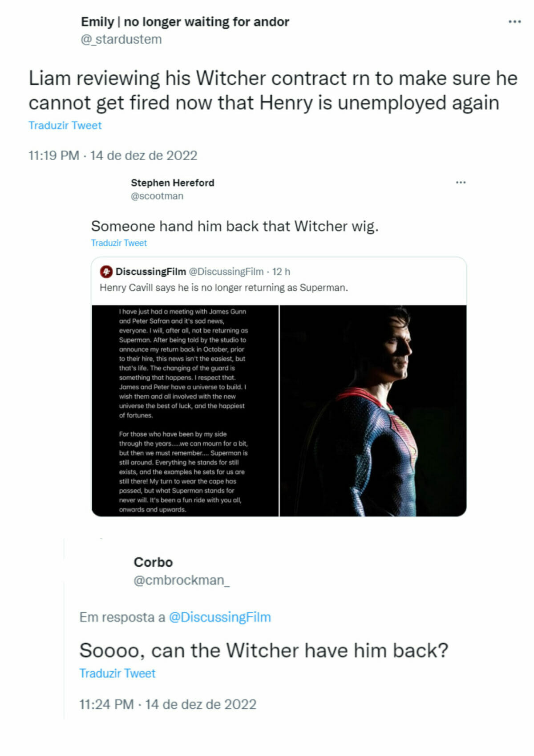This screenshot has height=756, width=534.
Task: Open the @DiscussingFilm mention in Corbo's reply
Action: click(220, 617)
